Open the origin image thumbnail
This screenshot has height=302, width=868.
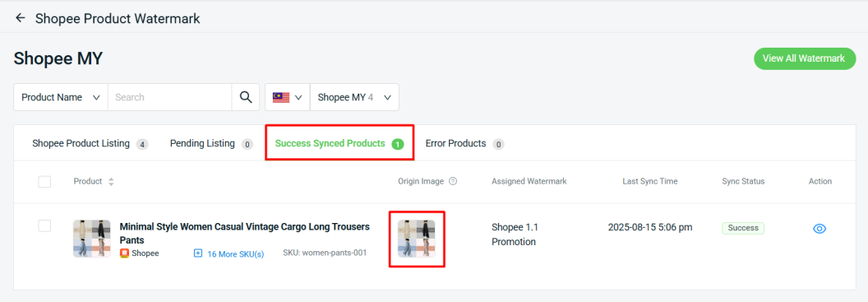[416, 239]
